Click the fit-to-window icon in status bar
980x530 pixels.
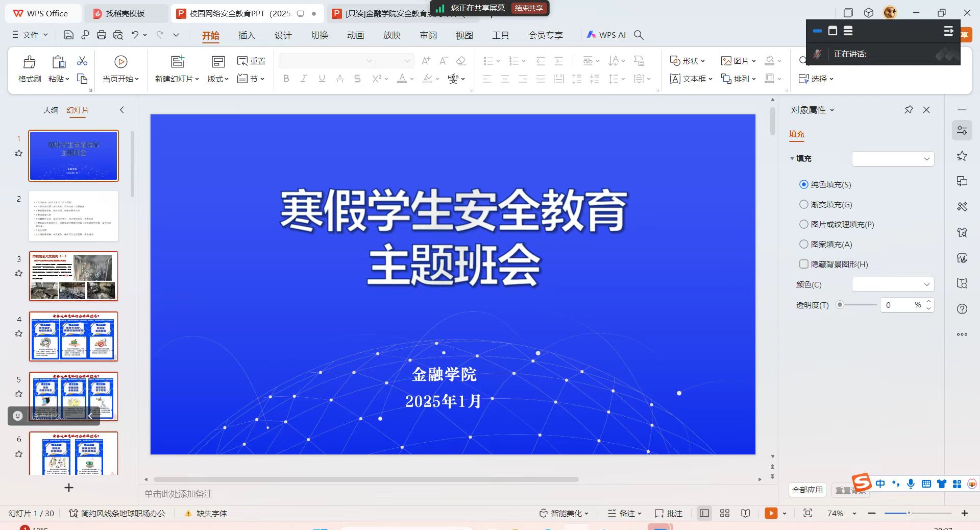807,513
